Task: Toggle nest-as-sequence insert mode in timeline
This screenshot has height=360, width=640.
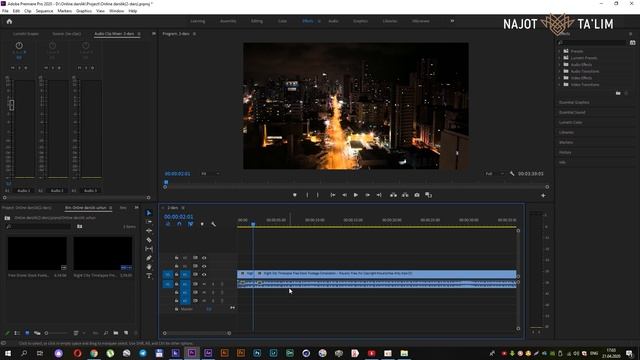Action: tap(168, 224)
